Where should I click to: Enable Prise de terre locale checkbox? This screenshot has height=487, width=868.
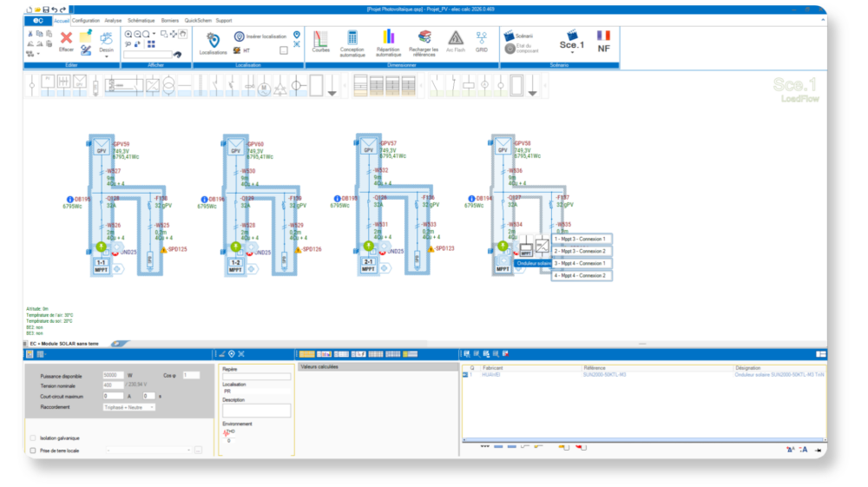33,451
